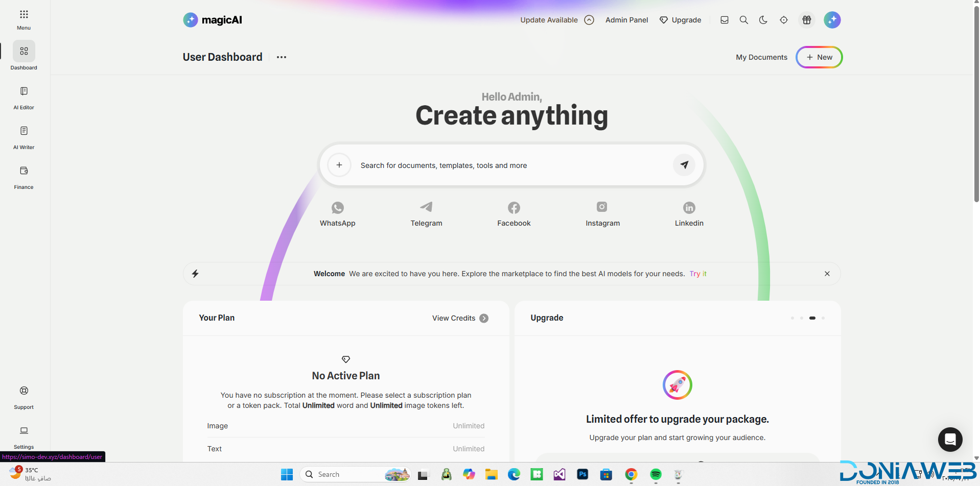Open the WhatsApp integration icon

pyautogui.click(x=337, y=208)
